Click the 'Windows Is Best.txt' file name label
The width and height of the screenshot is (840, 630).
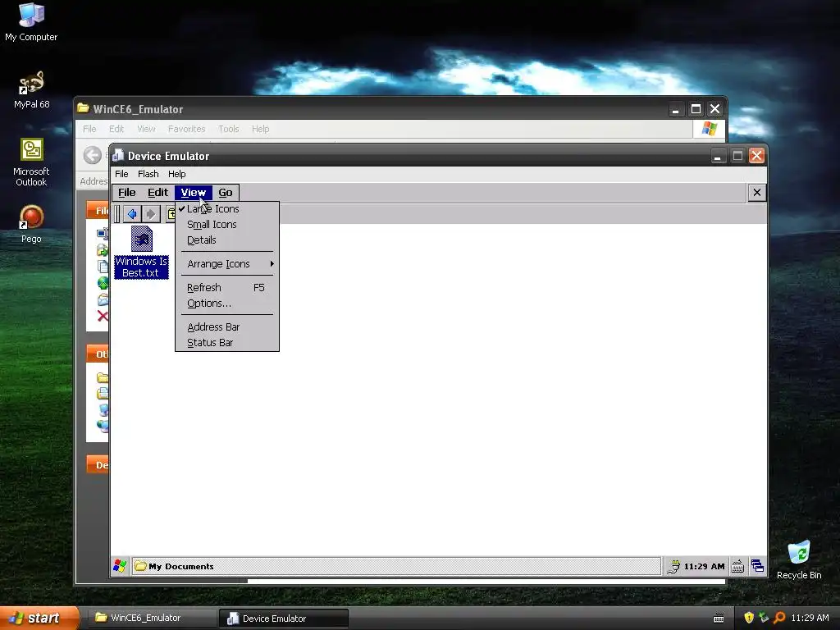pos(141,267)
